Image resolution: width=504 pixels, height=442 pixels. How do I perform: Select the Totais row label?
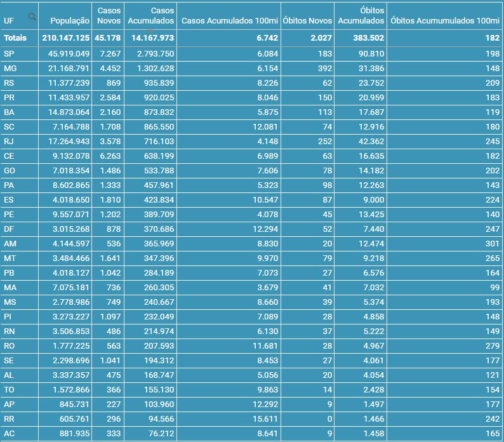[15, 39]
